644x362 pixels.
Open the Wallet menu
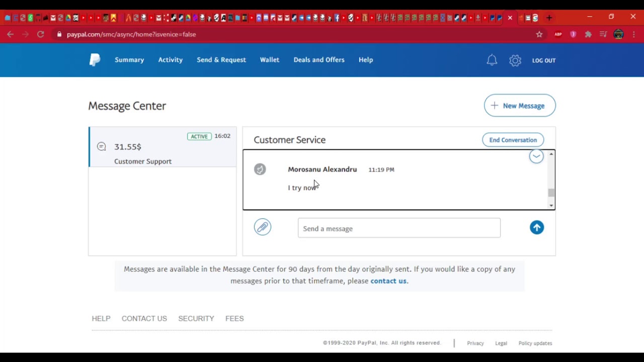click(270, 60)
